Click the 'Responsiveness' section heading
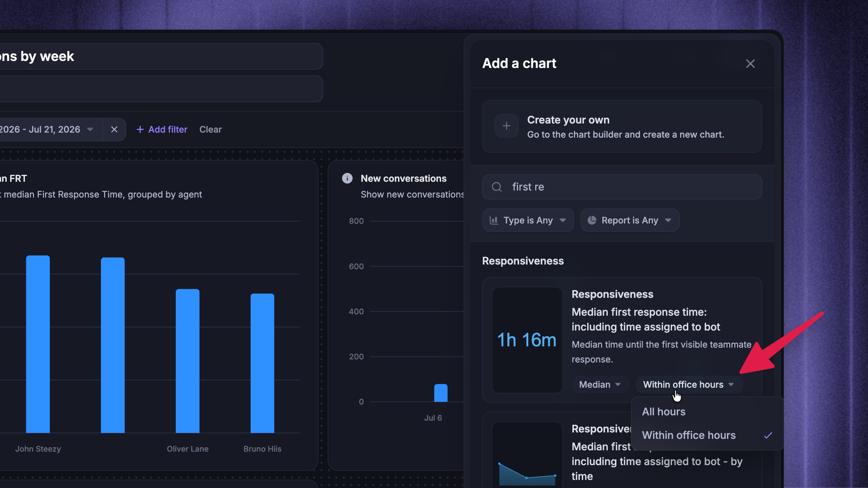This screenshot has width=868, height=488. (x=523, y=261)
